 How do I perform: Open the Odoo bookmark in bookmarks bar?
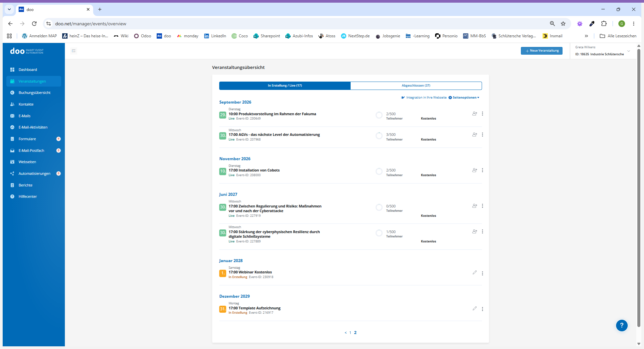(x=142, y=36)
